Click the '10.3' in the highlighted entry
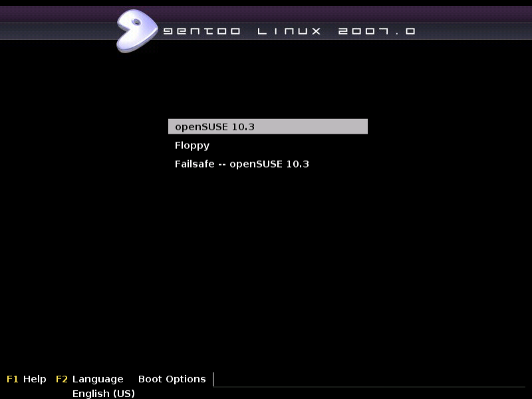 (x=243, y=127)
